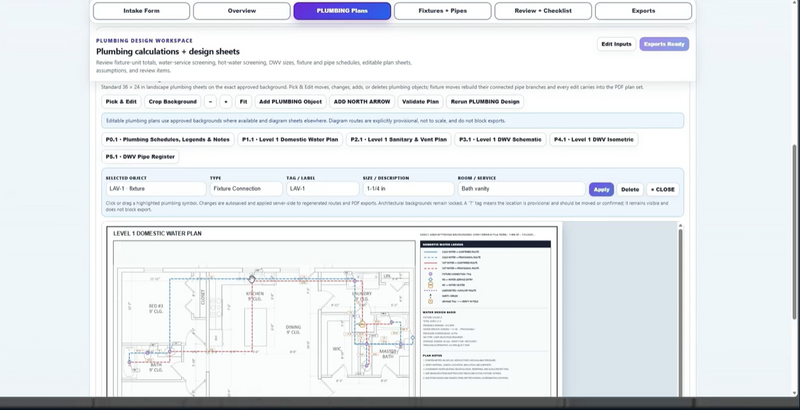Open the Type field showing Fixture Connection

click(x=246, y=189)
